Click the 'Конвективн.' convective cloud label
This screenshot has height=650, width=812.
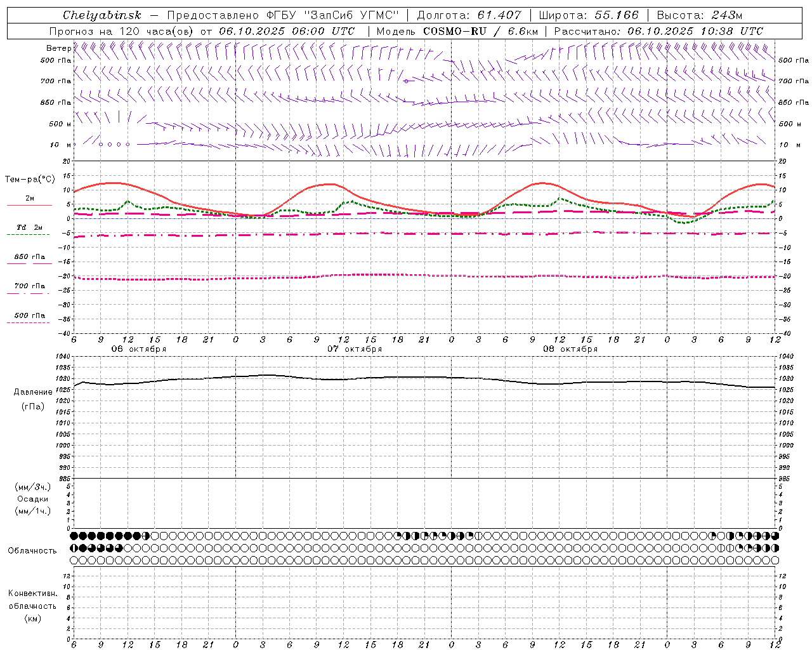[x=33, y=594]
